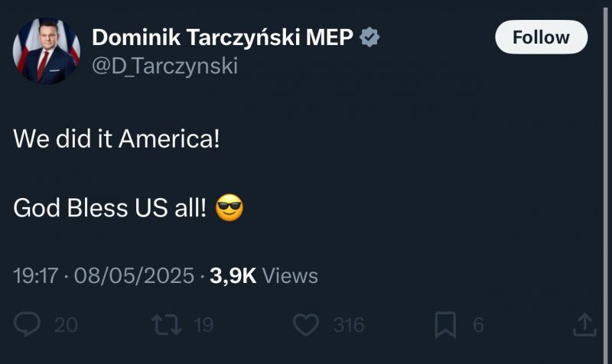Click the reply count 20
The height and width of the screenshot is (364, 612).
pos(66,325)
